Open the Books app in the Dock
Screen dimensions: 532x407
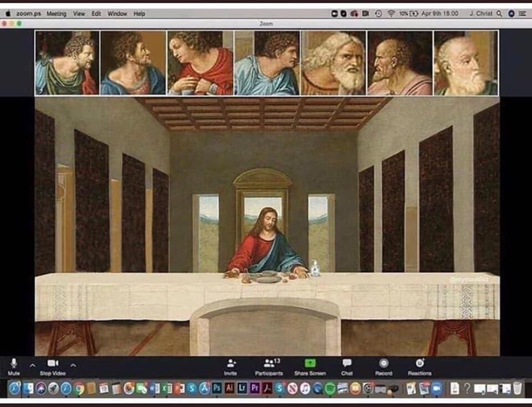point(355,388)
